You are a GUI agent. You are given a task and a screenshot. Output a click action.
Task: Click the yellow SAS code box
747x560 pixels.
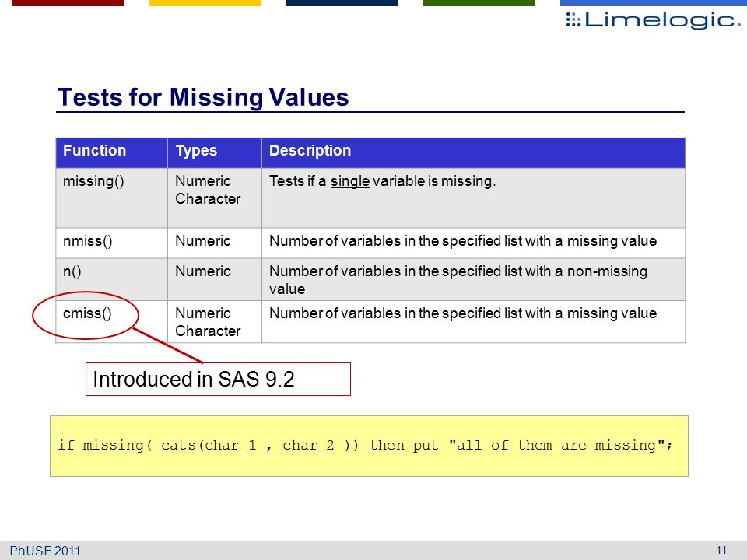click(369, 446)
